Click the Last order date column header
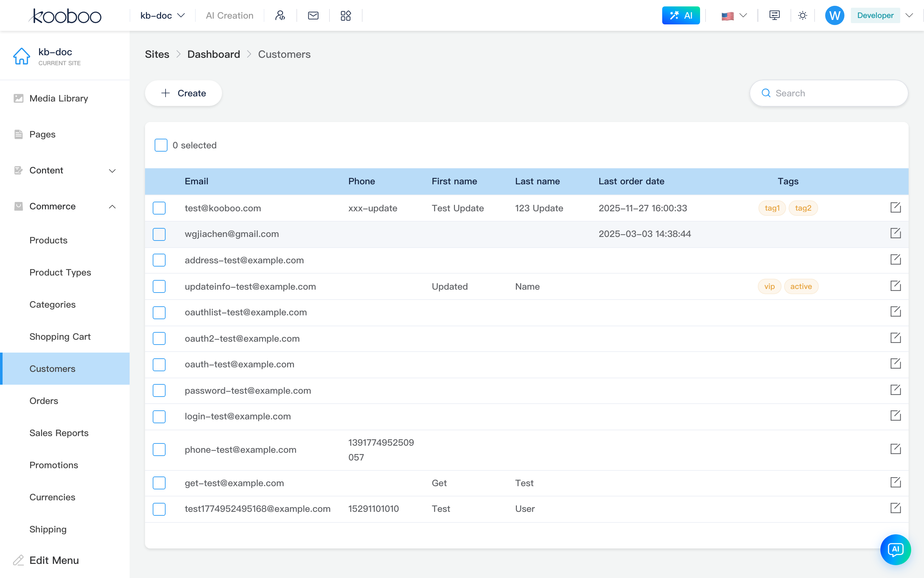 [631, 181]
